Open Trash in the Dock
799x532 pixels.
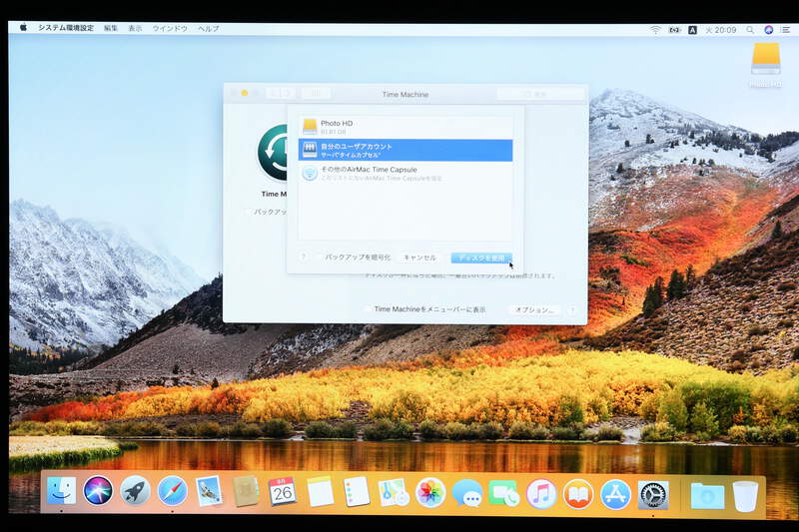tap(745, 496)
